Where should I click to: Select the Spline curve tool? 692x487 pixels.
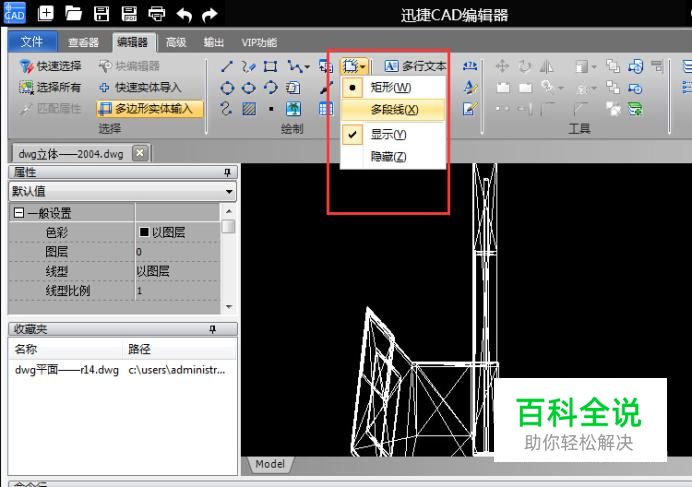[226, 108]
